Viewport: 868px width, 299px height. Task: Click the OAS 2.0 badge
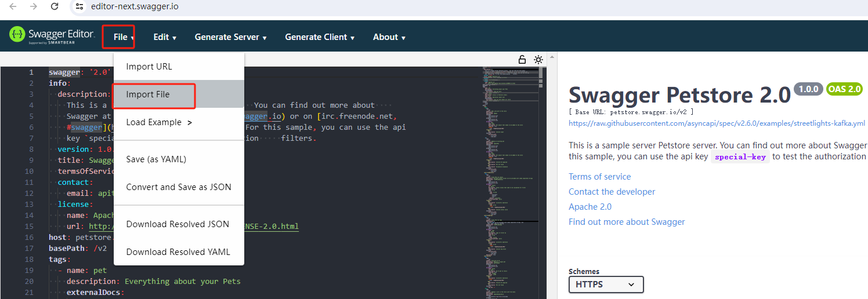coord(844,89)
